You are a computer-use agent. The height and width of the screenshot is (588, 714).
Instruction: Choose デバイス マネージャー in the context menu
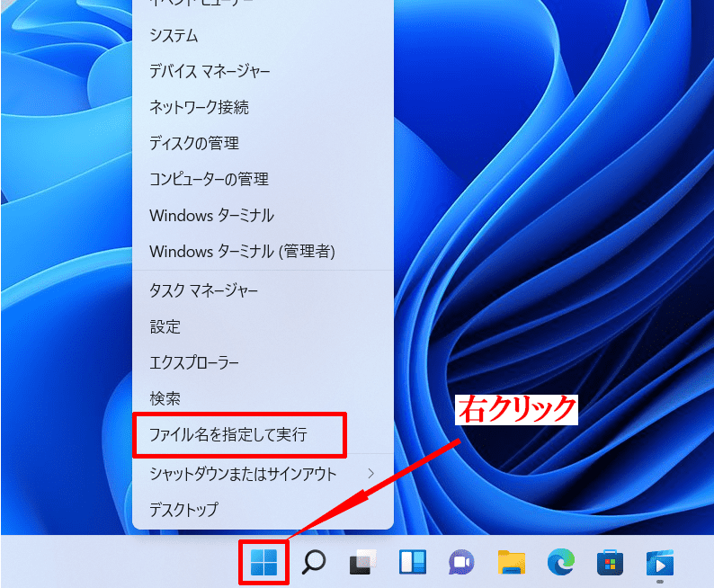[210, 71]
